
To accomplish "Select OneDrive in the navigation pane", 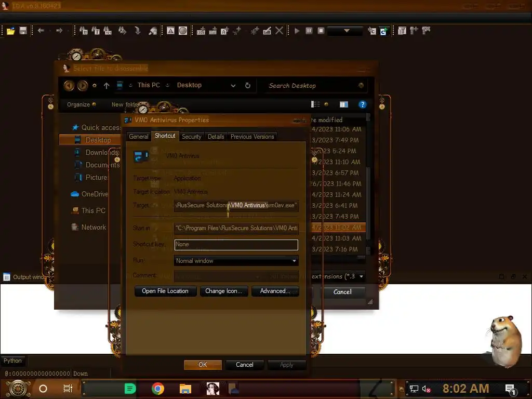I will pos(89,194).
